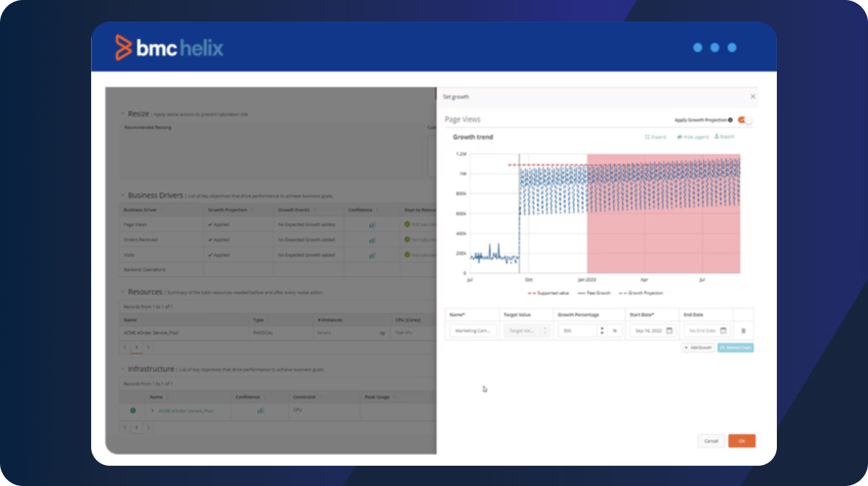The height and width of the screenshot is (486, 868).
Task: Collapse the Business Drivers section
Action: point(122,195)
